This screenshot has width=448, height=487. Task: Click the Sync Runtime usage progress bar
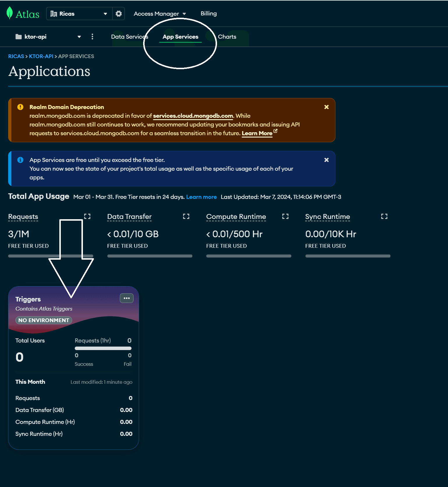tap(348, 256)
